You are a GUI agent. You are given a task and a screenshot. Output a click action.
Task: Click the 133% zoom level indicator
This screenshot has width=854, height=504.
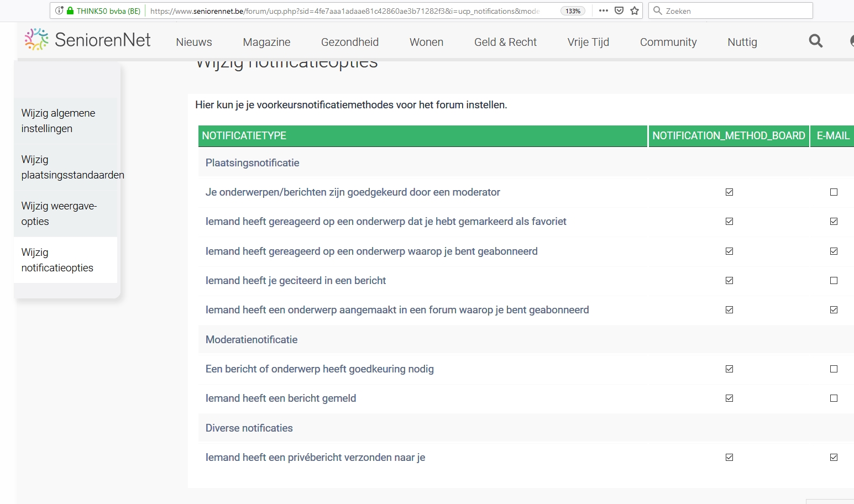(573, 11)
